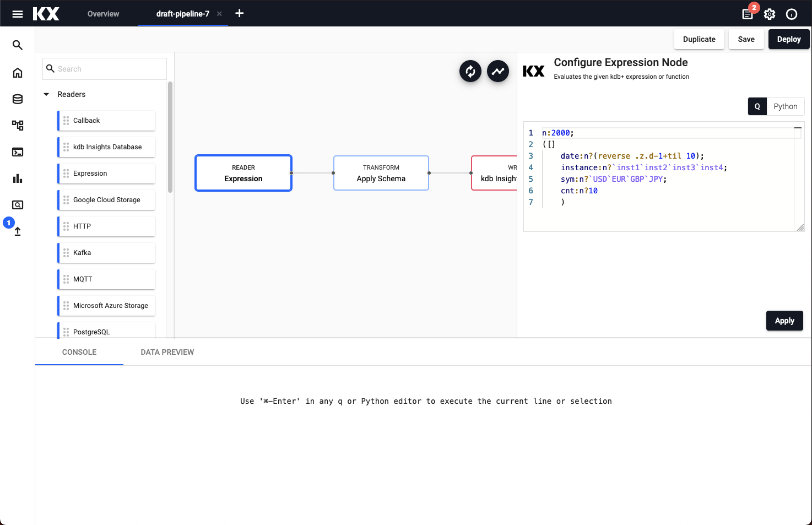Viewport: 812px width, 525px height.
Task: Select the draft-pipeline-7 tab
Action: click(x=183, y=14)
